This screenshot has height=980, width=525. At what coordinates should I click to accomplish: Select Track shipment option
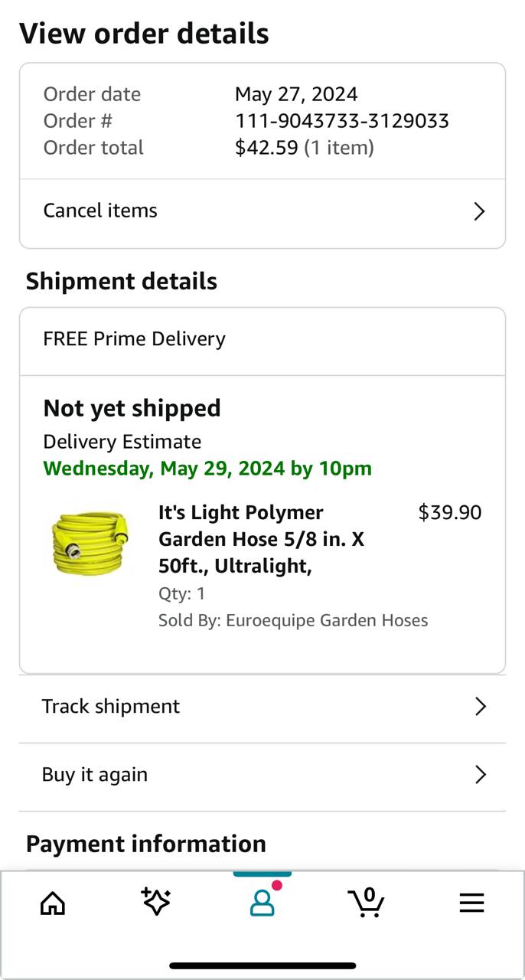(x=111, y=706)
